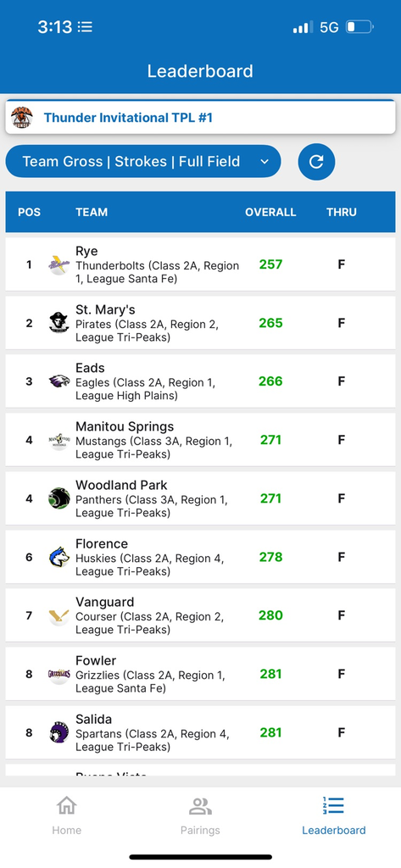Tap the Salida Spartans logo

(59, 732)
